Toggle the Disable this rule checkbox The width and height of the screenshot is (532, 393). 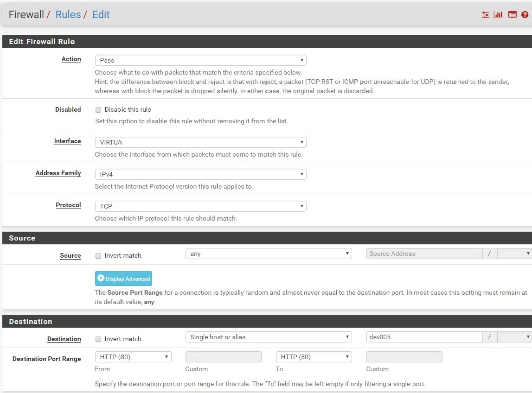tap(98, 110)
